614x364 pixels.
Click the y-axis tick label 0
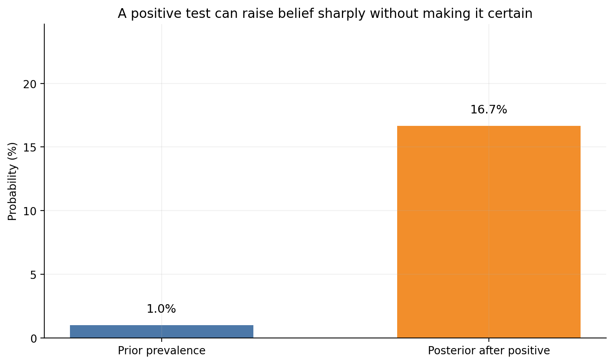[x=33, y=338]
